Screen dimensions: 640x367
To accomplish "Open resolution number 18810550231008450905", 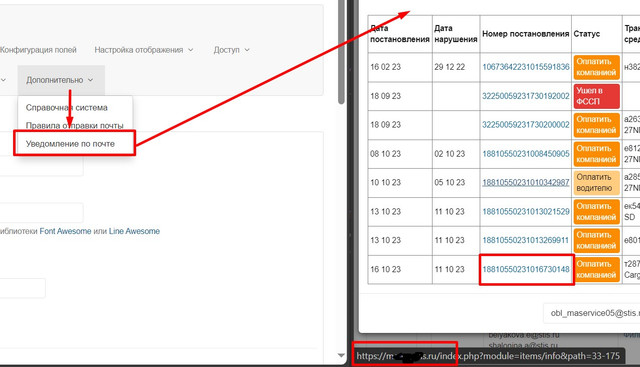I will point(526,154).
